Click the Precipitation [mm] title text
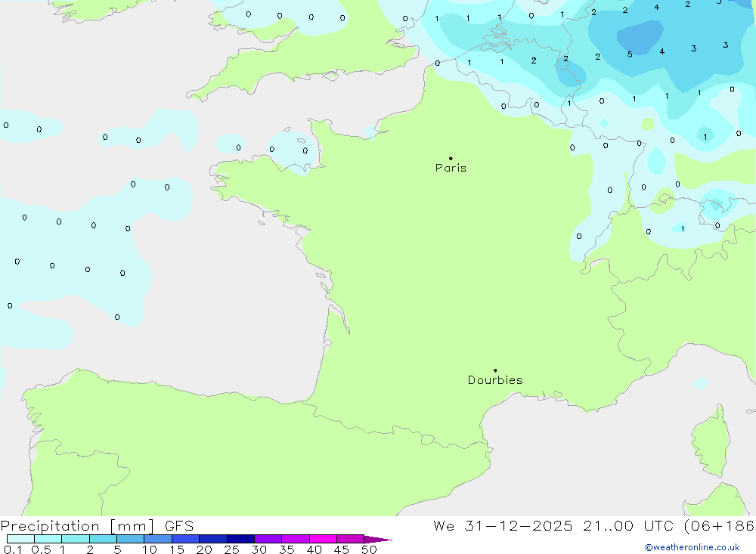 pyautogui.click(x=77, y=526)
